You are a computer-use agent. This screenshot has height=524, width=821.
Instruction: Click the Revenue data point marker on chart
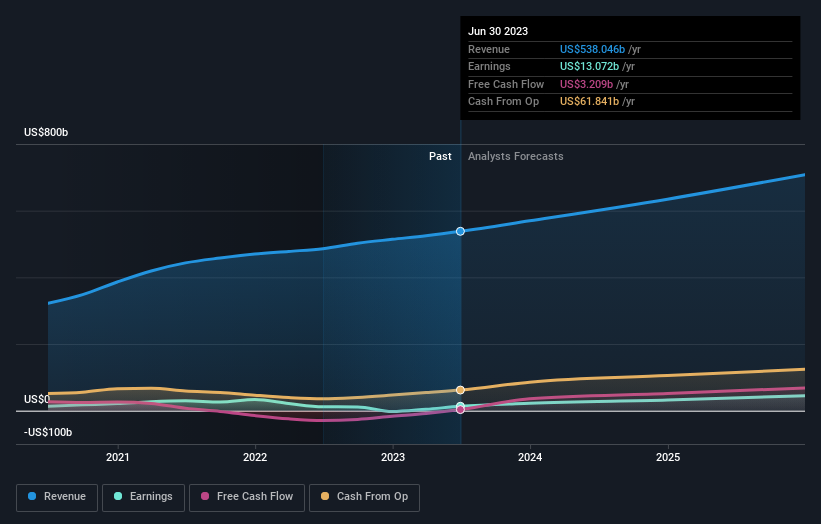point(460,231)
